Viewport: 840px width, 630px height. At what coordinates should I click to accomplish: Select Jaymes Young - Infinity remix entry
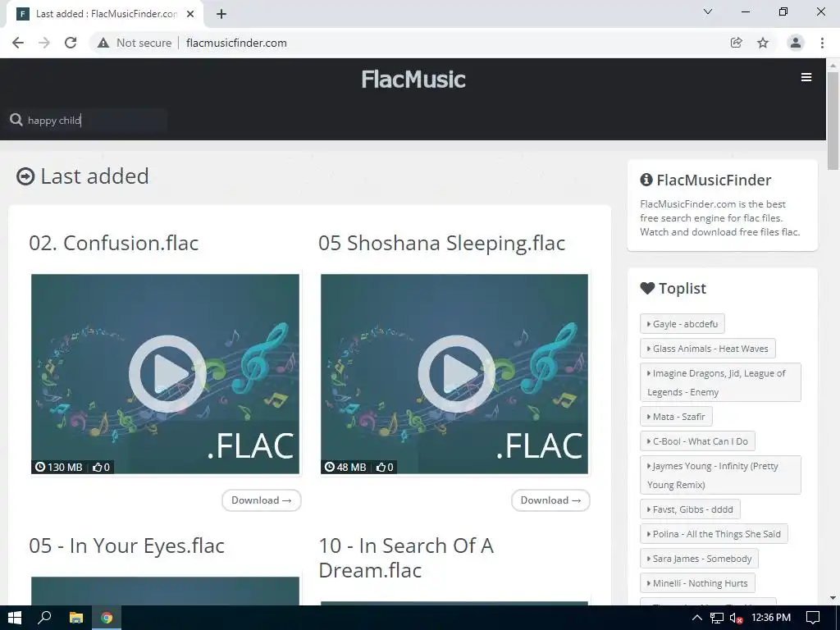pos(720,475)
